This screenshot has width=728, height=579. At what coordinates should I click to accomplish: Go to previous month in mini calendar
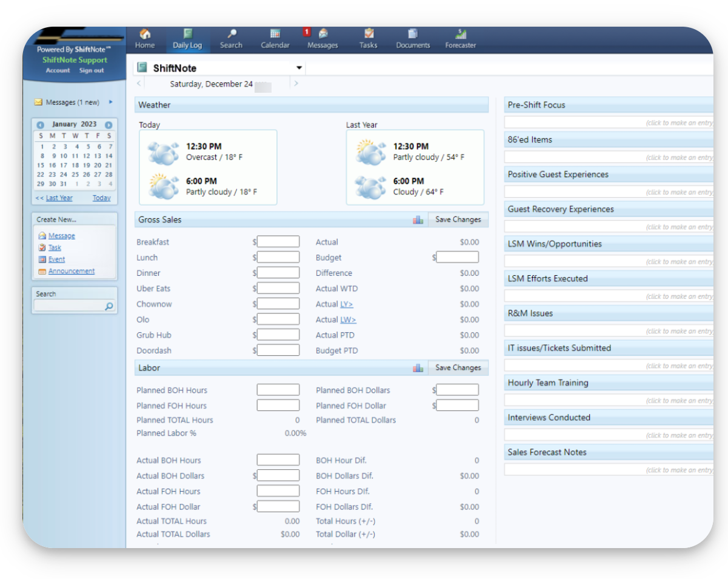click(x=41, y=125)
